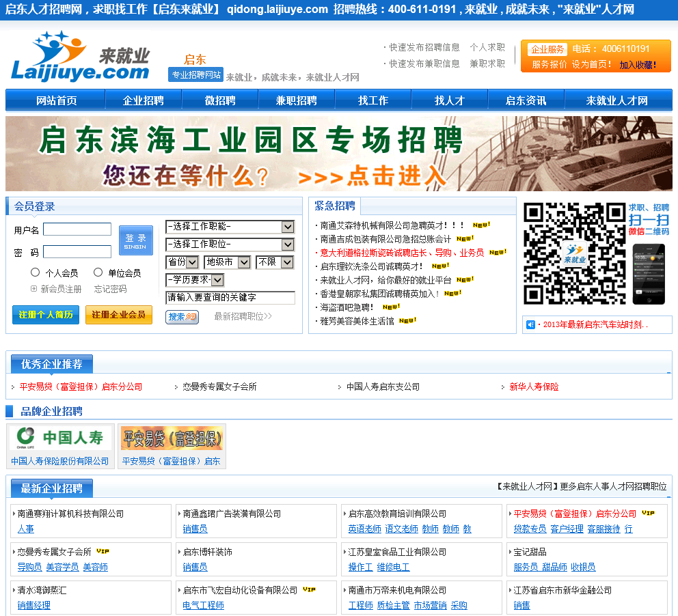Click the WeChat QR code image
Image resolution: width=678 pixels, height=616 pixels.
click(575, 253)
